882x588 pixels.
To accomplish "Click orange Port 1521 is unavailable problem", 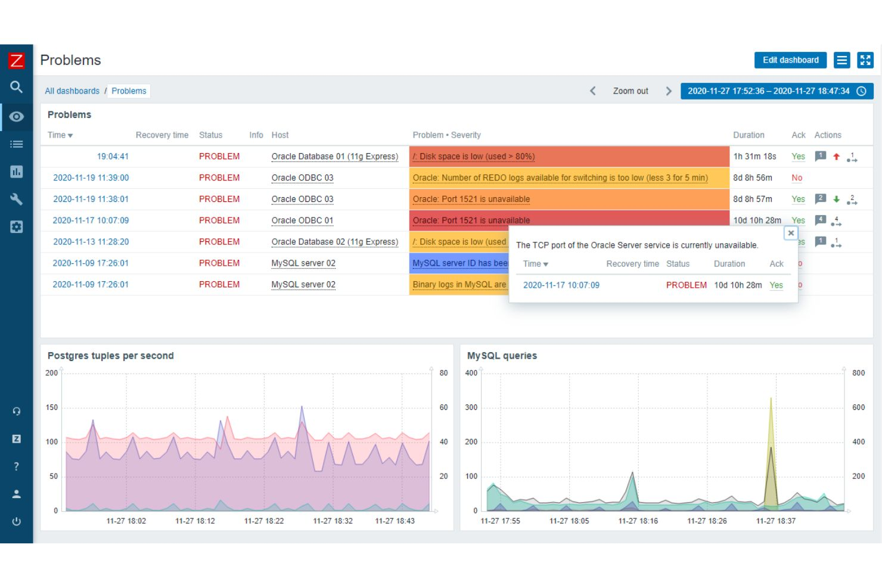I will click(x=471, y=200).
